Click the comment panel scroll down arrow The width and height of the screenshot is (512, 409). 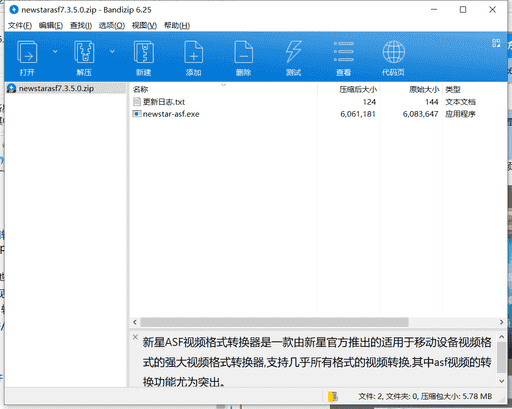click(x=502, y=381)
